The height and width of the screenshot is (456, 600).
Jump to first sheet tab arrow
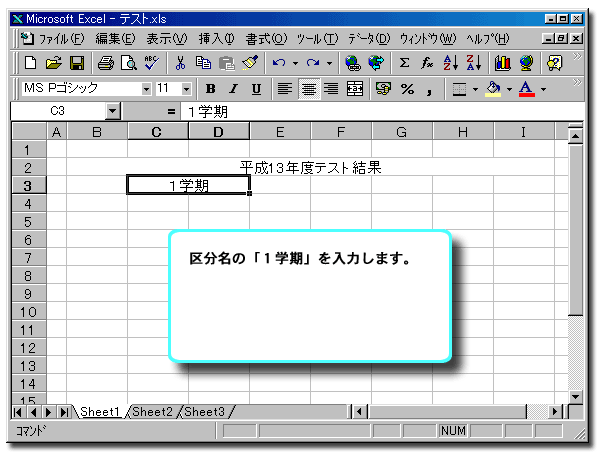(17, 412)
